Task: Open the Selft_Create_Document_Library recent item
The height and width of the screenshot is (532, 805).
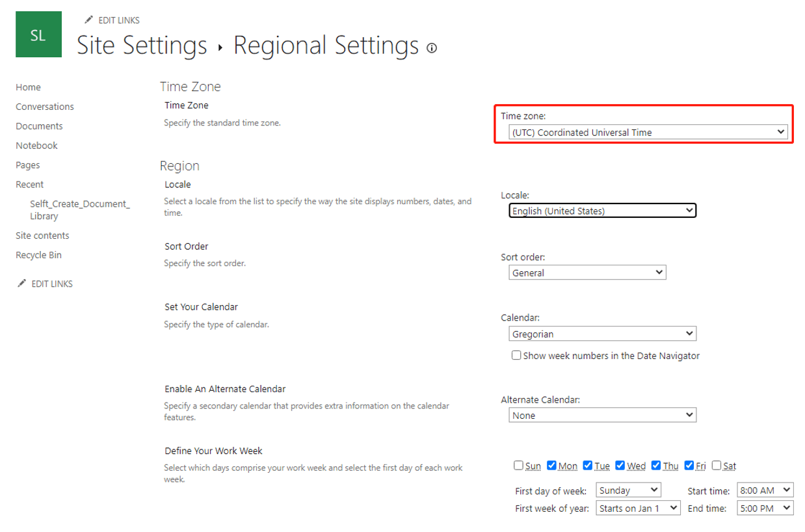Action: 79,210
